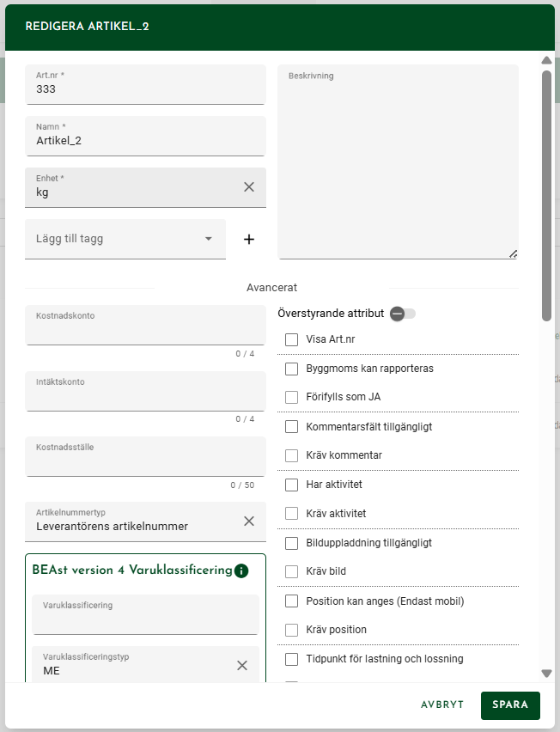Viewport: 560px width, 732px height.
Task: Click the plus icon to add tag
Action: coord(249,239)
